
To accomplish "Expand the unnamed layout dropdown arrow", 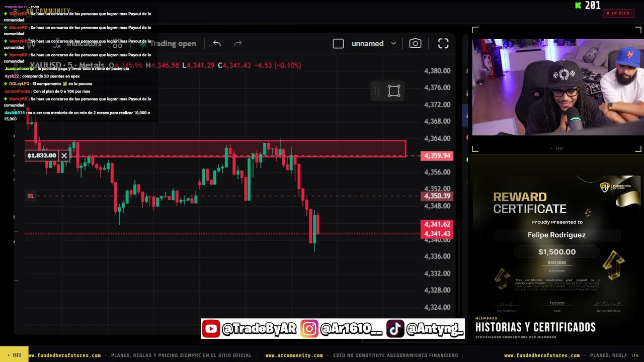I will tap(393, 44).
